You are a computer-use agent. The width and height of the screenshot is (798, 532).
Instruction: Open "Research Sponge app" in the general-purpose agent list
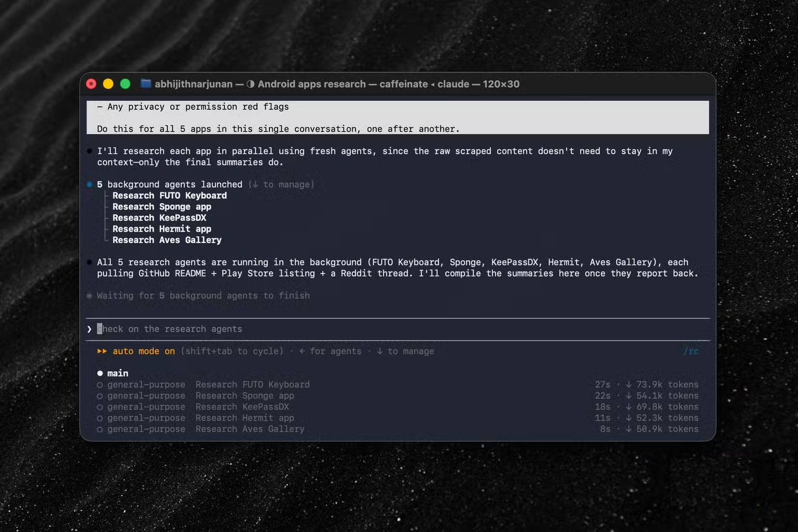[245, 396]
